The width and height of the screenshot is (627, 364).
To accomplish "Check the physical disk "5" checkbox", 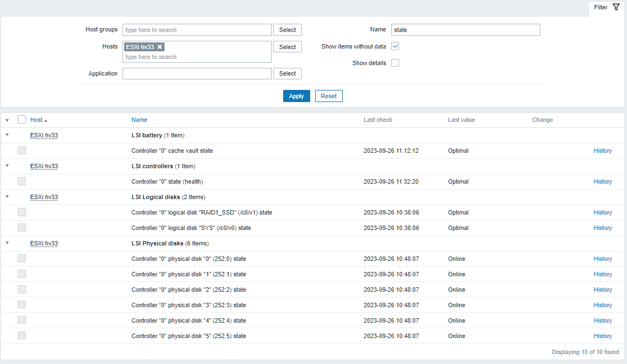I will tap(22, 336).
